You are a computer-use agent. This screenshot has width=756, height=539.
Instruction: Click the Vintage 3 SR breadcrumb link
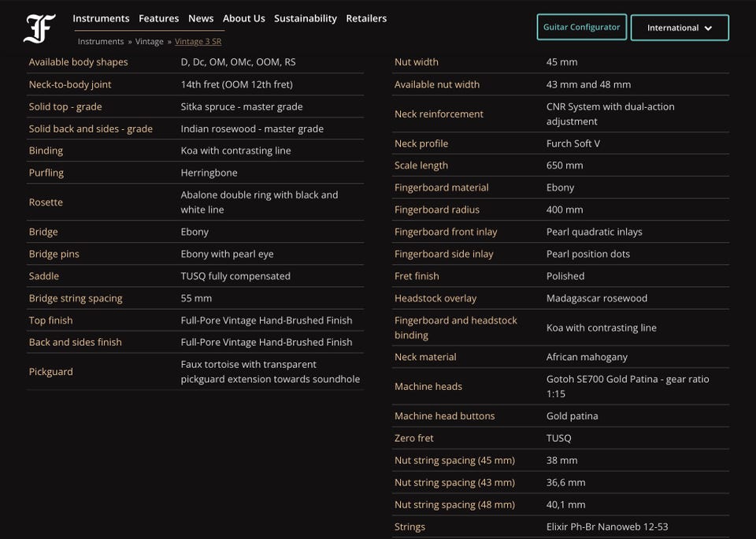tap(198, 42)
